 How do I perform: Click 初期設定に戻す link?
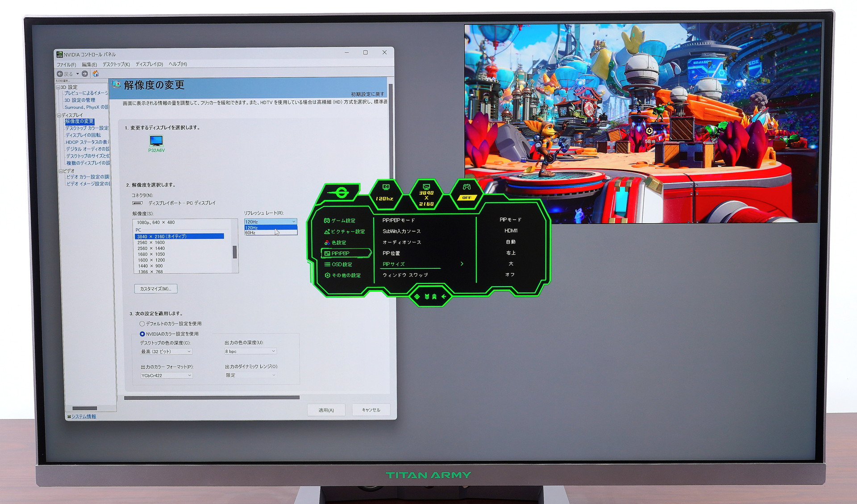(367, 94)
